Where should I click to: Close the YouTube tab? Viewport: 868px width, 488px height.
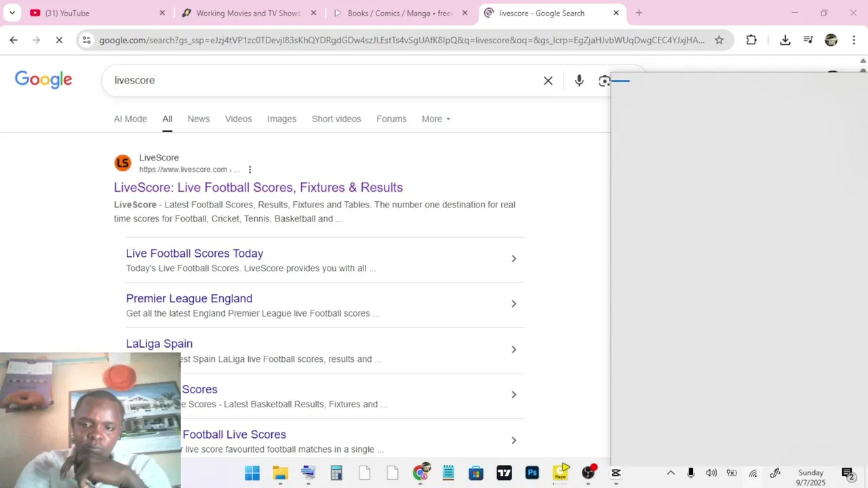162,13
